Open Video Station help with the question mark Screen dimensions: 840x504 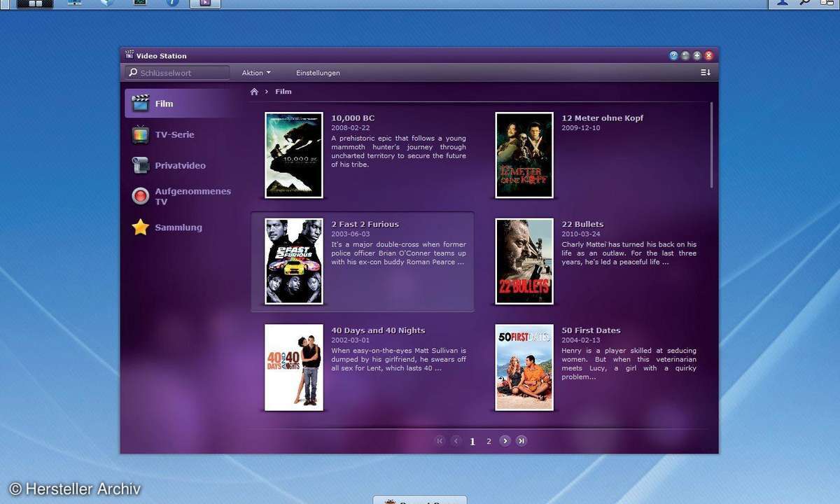pos(673,56)
